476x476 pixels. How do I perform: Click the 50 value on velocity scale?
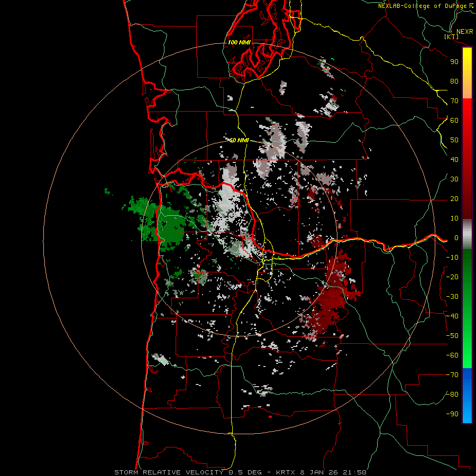point(454,140)
